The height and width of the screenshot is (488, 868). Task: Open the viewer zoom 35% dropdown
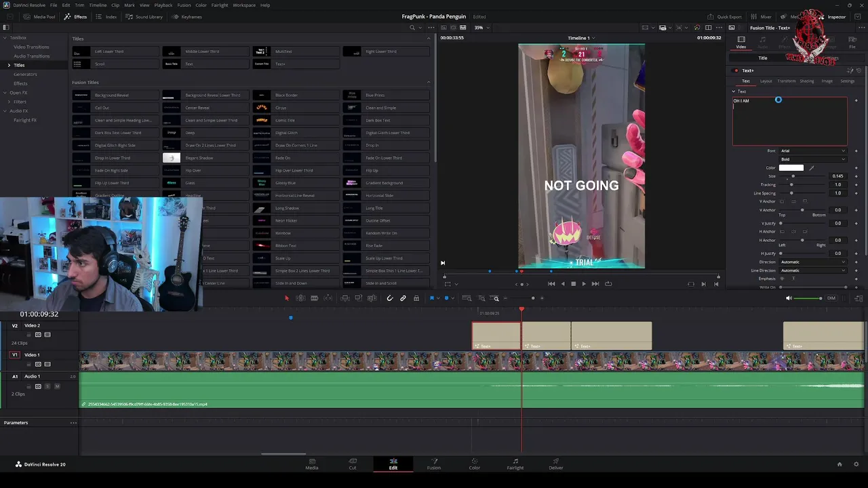click(481, 28)
